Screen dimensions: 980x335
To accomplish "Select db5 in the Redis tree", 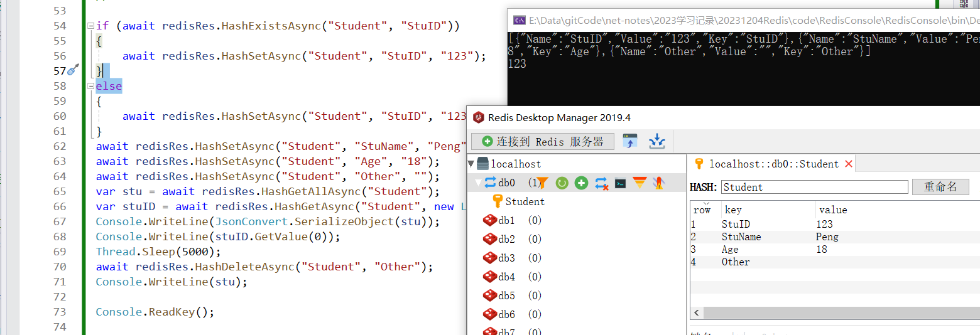I will [x=506, y=295].
